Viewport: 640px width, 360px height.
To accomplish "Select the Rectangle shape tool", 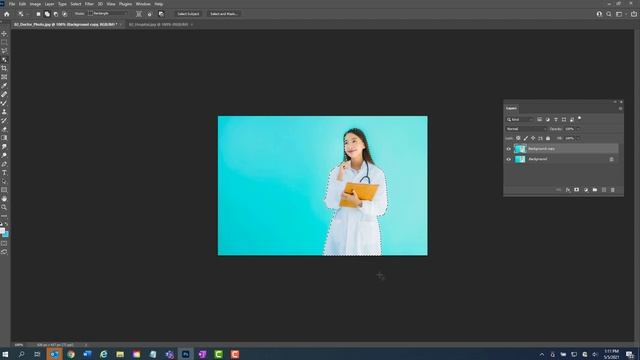I will 4,190.
